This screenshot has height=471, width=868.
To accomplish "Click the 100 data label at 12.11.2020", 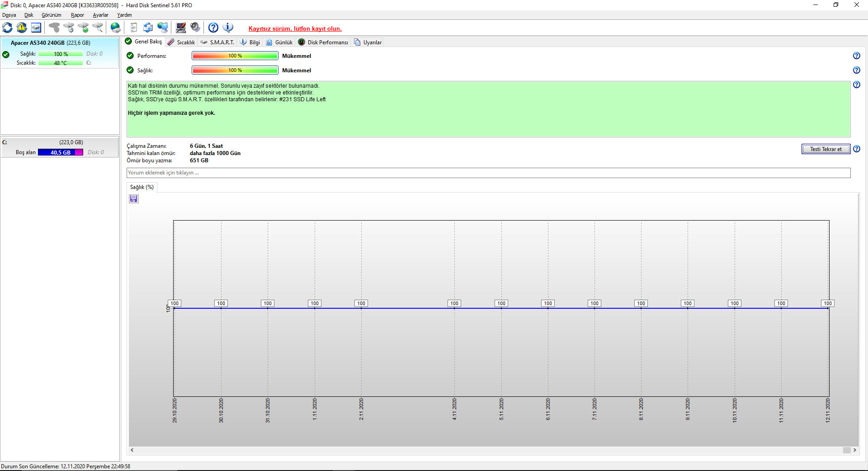I will point(828,303).
